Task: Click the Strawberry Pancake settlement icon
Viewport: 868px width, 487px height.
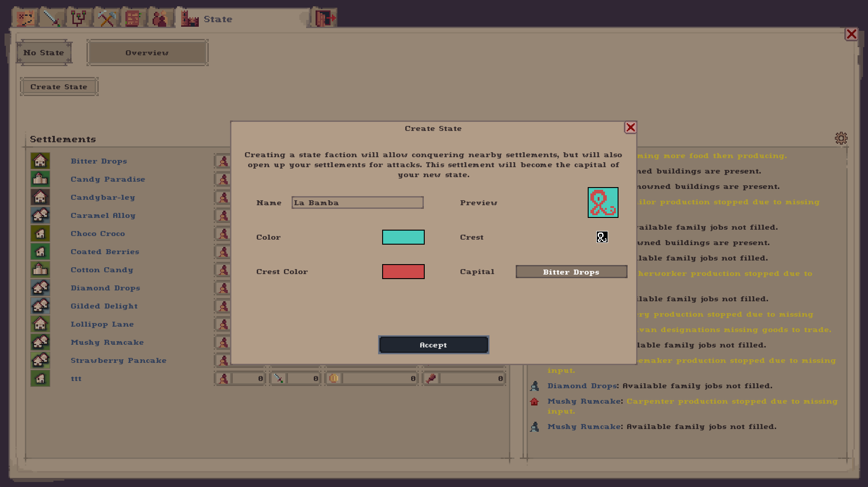Action: pyautogui.click(x=40, y=360)
